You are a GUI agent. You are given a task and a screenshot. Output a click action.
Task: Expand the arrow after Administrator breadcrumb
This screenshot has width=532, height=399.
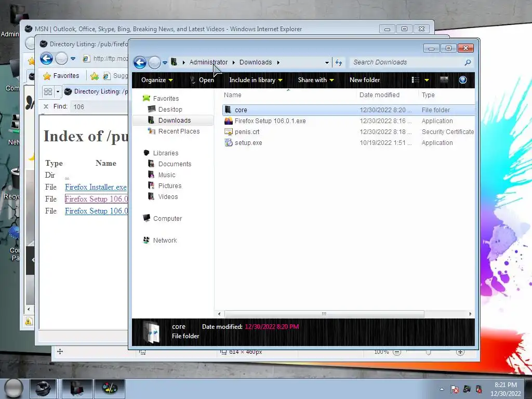[234, 62]
